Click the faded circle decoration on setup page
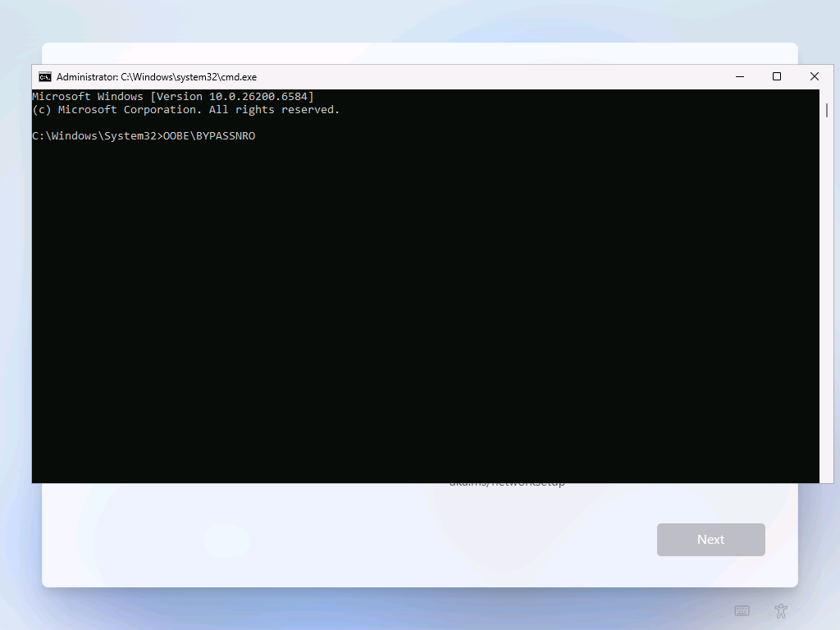 click(x=226, y=540)
